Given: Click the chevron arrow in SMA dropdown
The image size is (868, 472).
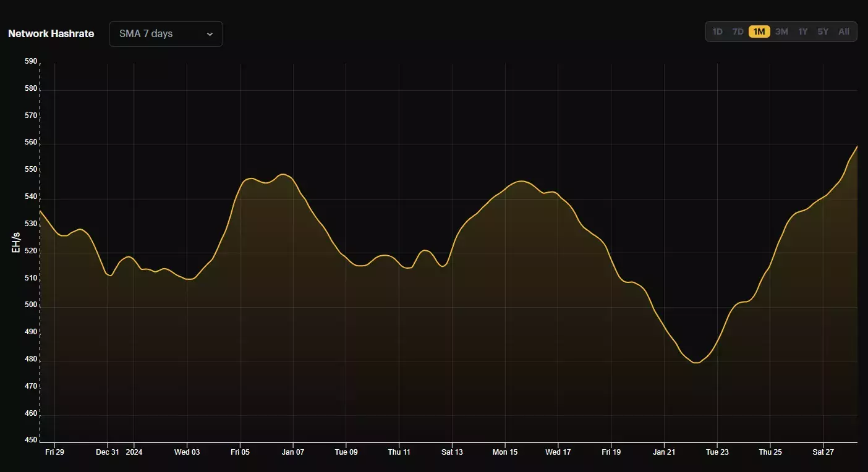Looking at the screenshot, I should 210,34.
